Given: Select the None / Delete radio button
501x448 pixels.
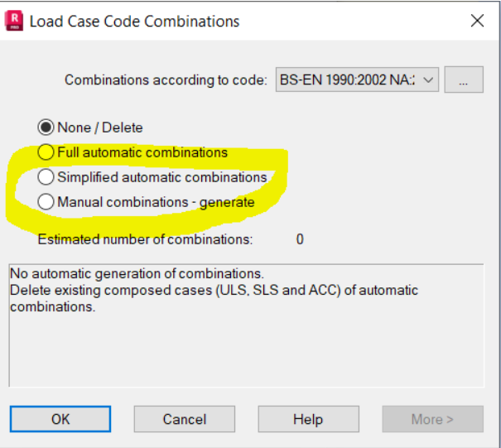Looking at the screenshot, I should [46, 128].
